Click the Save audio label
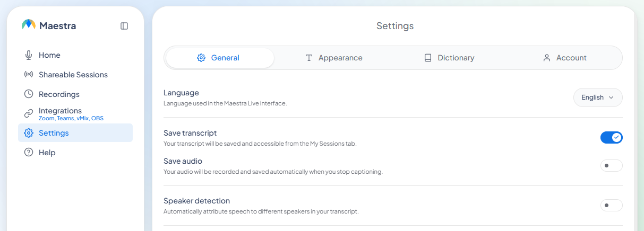This screenshot has width=644, height=231. tap(183, 161)
